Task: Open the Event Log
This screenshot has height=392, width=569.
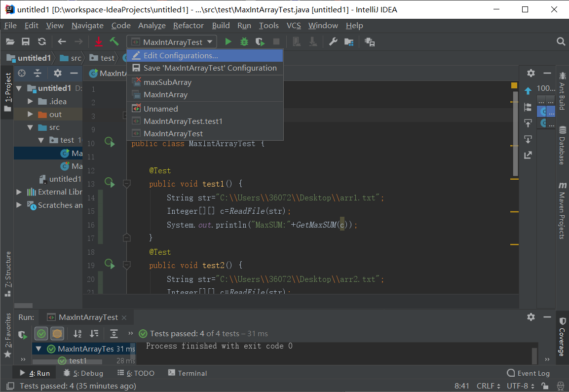Action: point(529,373)
